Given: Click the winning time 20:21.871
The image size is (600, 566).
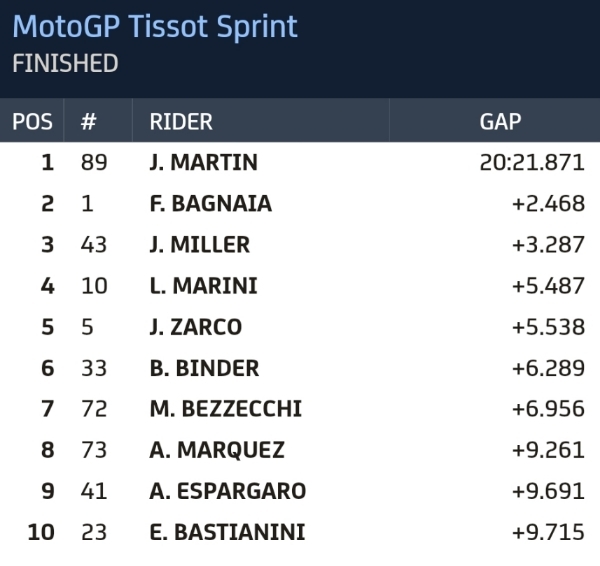Looking at the screenshot, I should point(533,162).
